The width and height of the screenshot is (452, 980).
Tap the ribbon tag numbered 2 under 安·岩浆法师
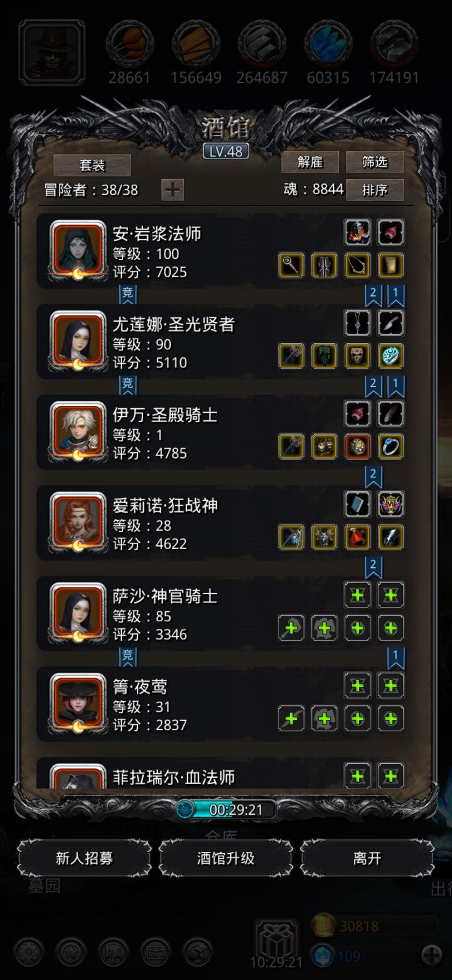pyautogui.click(x=373, y=294)
